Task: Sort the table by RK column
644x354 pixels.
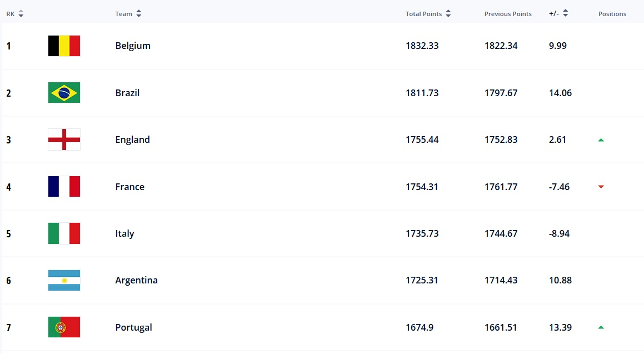Action: (21, 14)
